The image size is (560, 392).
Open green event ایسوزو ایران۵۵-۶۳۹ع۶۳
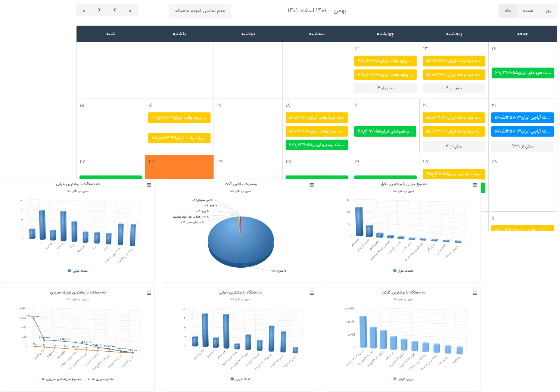pyautogui.click(x=317, y=145)
